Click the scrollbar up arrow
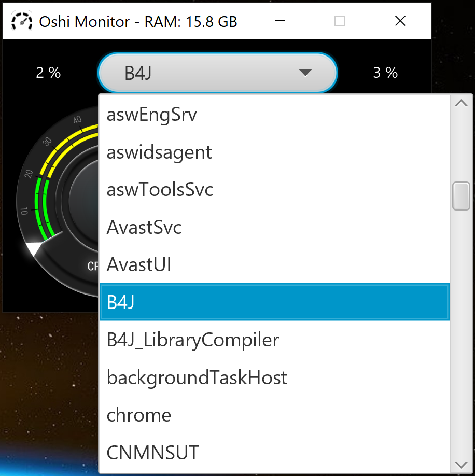 tap(461, 103)
